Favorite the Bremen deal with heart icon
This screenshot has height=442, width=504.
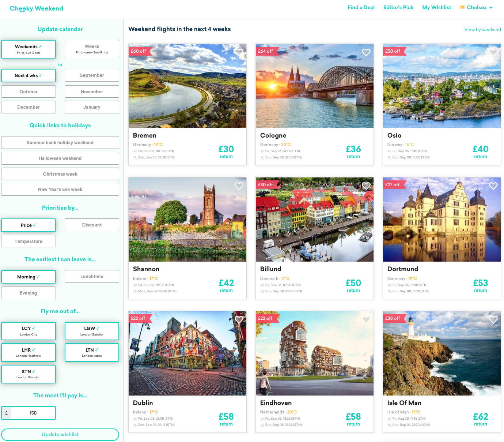(239, 52)
